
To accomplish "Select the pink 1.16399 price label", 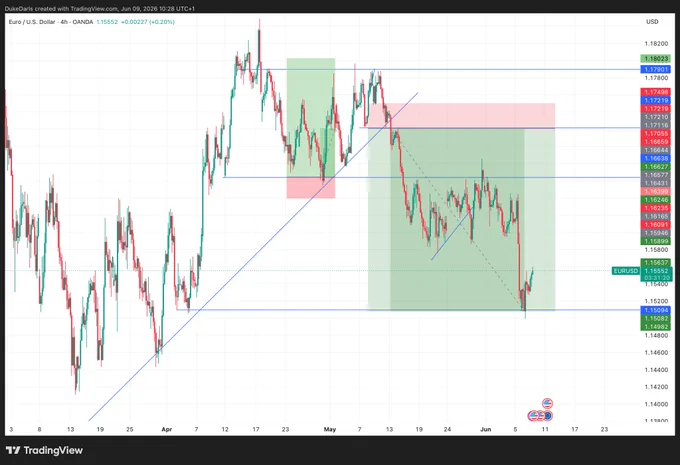I will pos(656,191).
